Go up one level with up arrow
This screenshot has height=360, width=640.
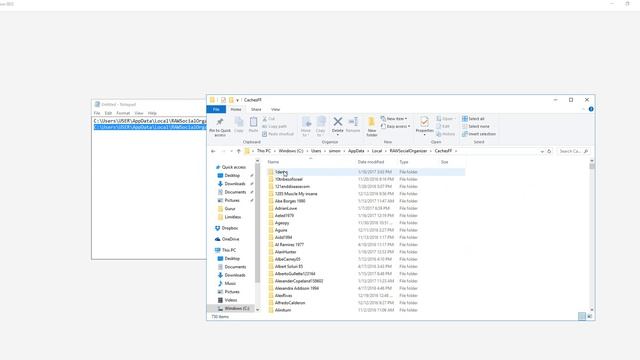239,151
